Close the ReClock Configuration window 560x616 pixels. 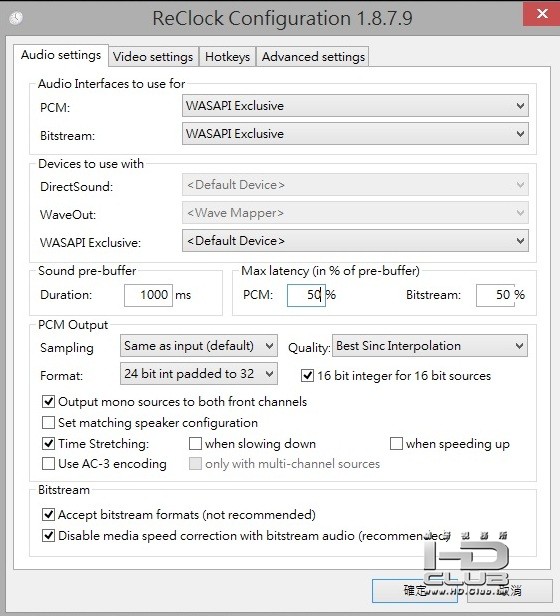coord(542,14)
